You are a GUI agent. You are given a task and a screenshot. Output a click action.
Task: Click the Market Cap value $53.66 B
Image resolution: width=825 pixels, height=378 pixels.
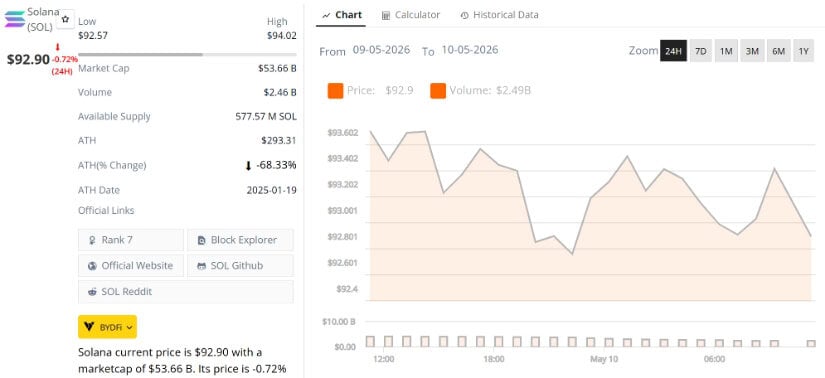pos(277,68)
